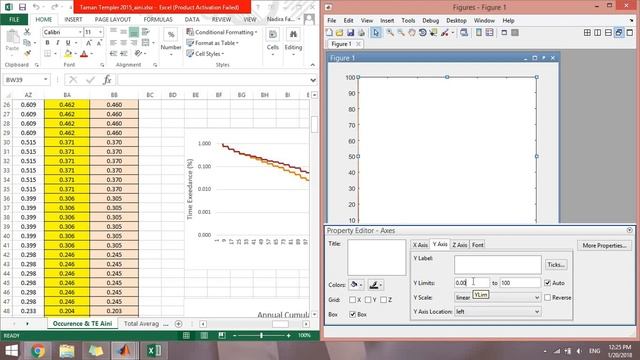
Task: Click Excel Cut scissors icon
Action: (x=27, y=32)
